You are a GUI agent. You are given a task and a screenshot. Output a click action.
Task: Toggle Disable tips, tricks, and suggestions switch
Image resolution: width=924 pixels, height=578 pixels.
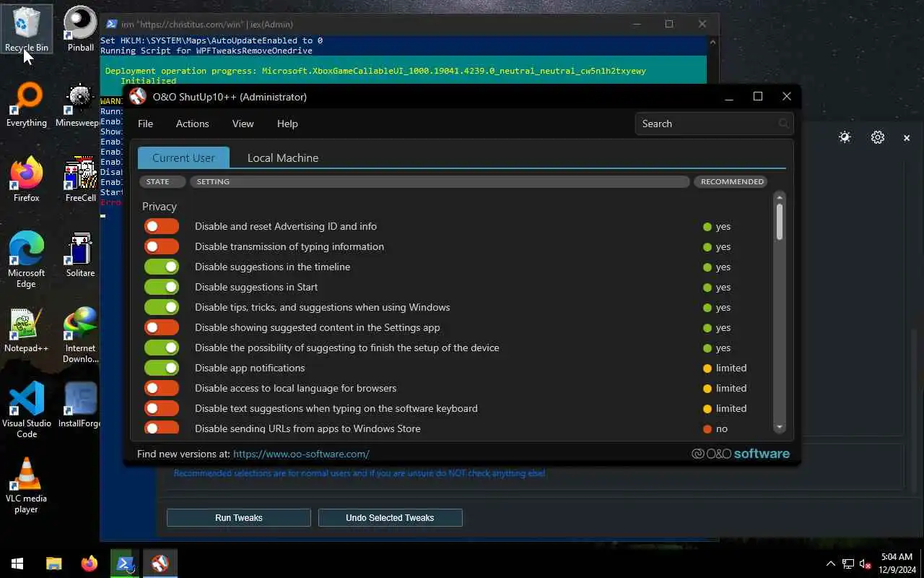click(x=162, y=307)
